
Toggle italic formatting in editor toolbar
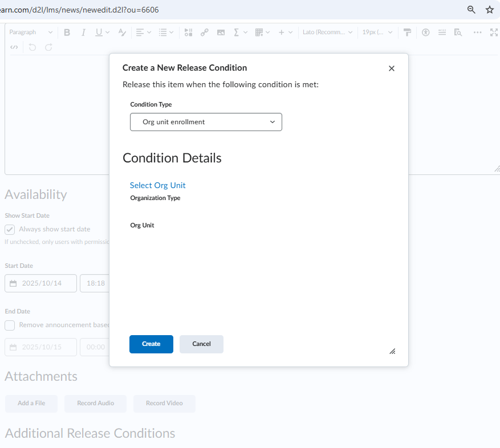[83, 32]
